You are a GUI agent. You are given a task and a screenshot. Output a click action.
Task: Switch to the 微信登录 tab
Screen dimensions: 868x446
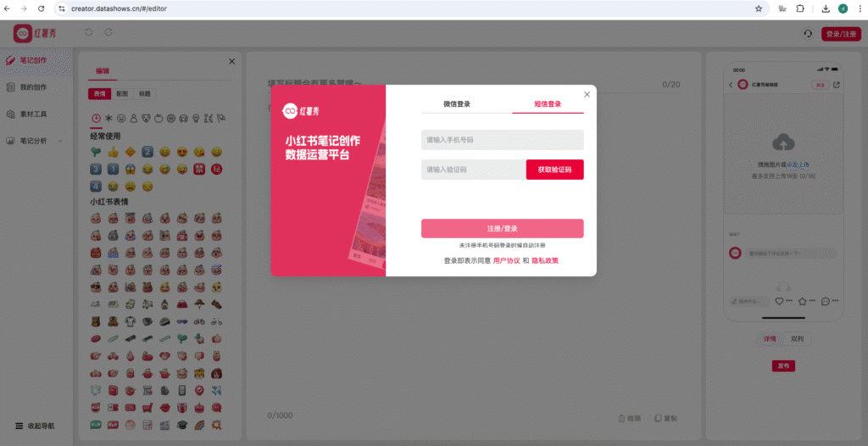(x=457, y=103)
